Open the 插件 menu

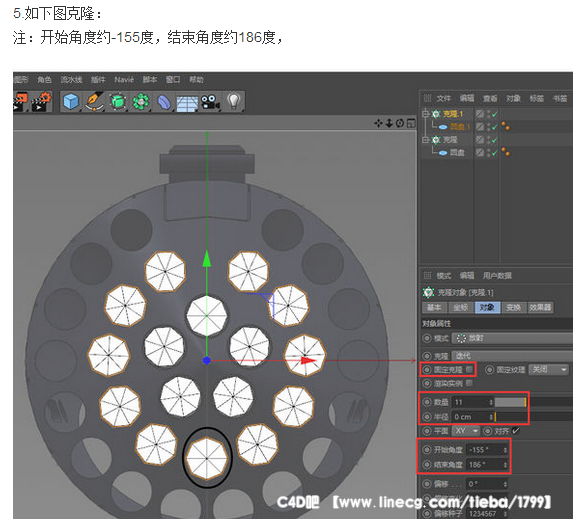point(98,80)
